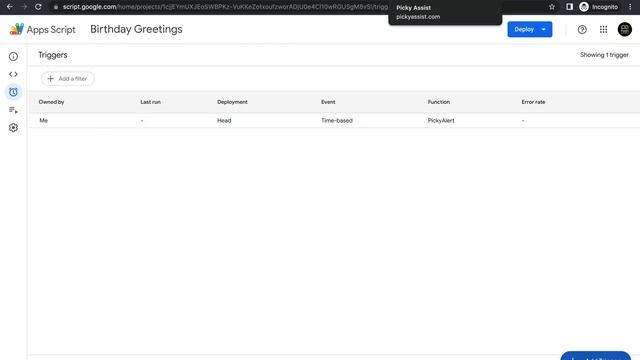This screenshot has height=360, width=640.
Task: Toggle the browser side panel icon
Action: (x=569, y=7)
